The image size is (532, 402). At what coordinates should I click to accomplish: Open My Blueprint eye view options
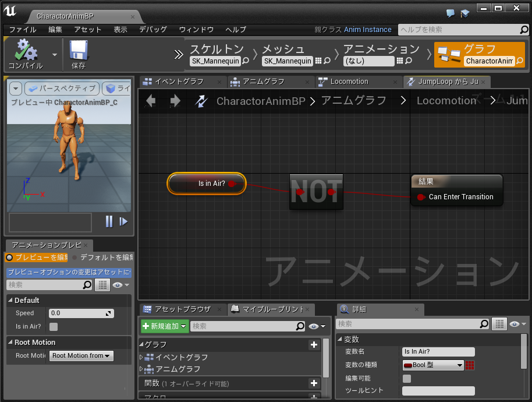(317, 326)
